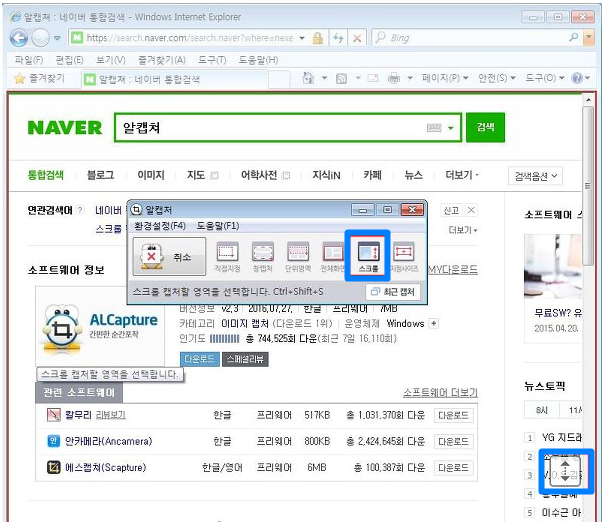Switch to the 지도 tab

(196, 175)
